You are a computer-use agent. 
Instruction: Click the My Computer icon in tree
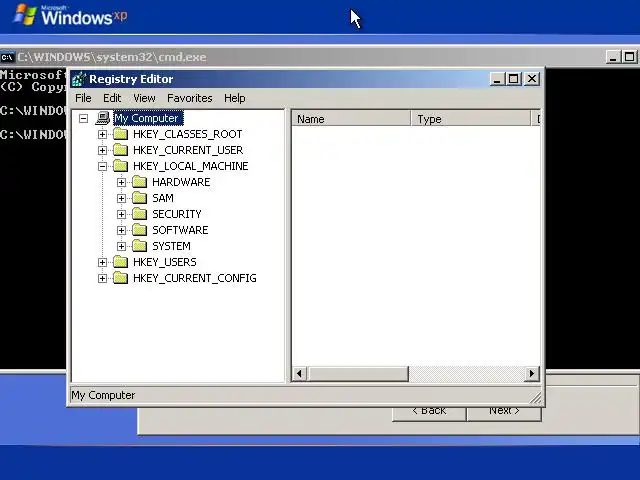102,118
